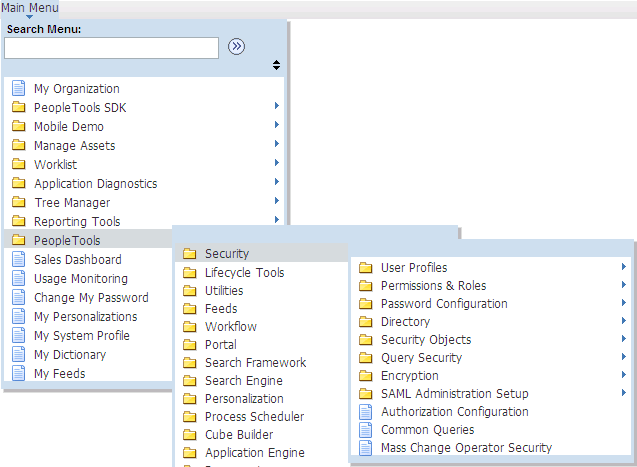The image size is (637, 467).
Task: Expand the Tree Manager submenu arrow
Action: [277, 201]
